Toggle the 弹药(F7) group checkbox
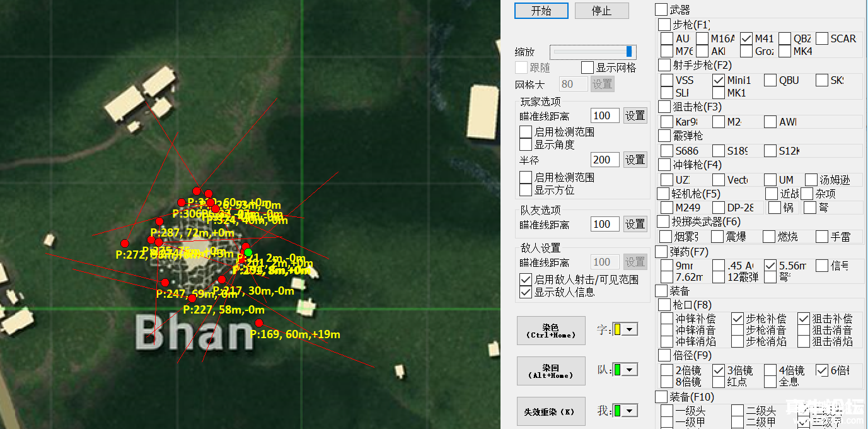This screenshot has height=429, width=868. click(x=661, y=252)
